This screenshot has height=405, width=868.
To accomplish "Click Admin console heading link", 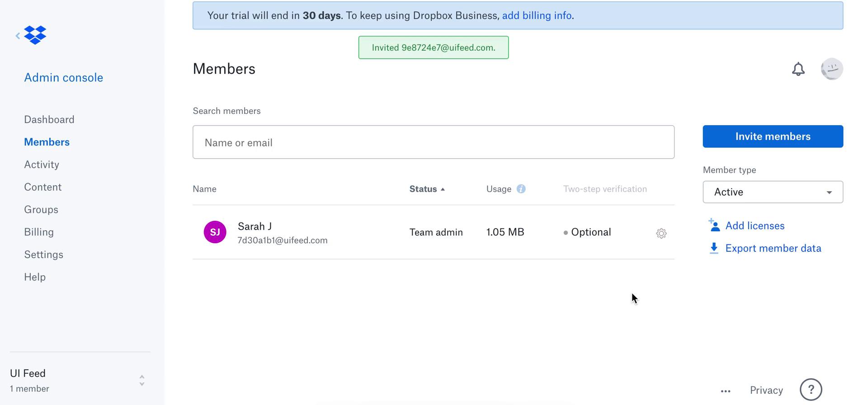I will pos(64,77).
